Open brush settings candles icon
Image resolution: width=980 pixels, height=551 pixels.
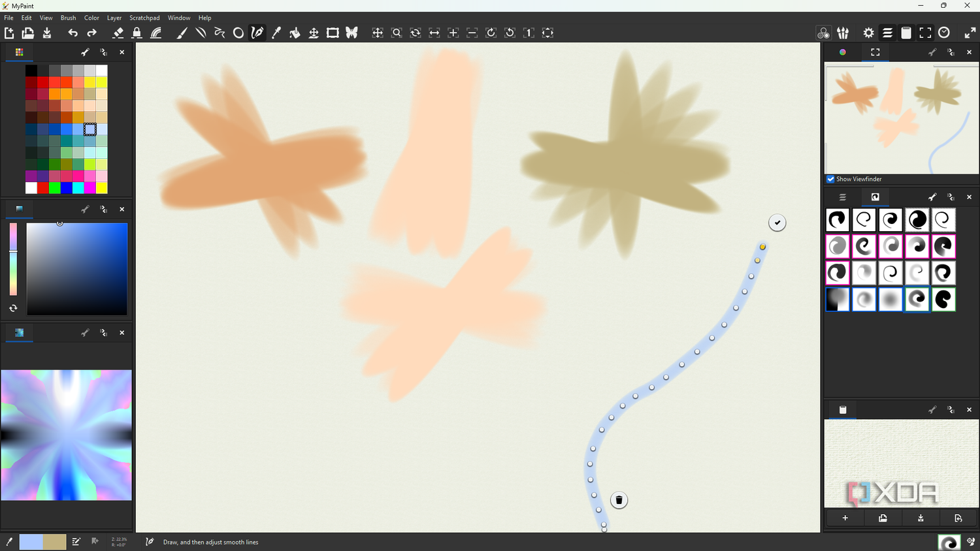[x=843, y=33]
